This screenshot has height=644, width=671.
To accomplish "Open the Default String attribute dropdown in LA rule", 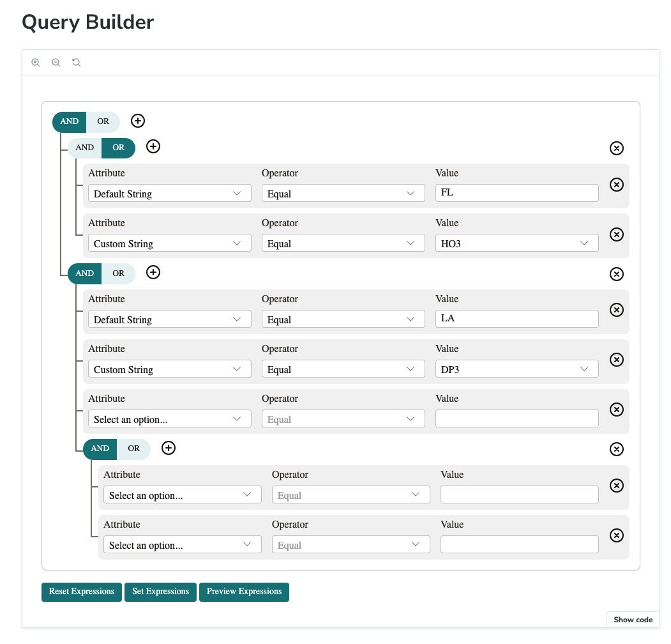I will pyautogui.click(x=169, y=319).
